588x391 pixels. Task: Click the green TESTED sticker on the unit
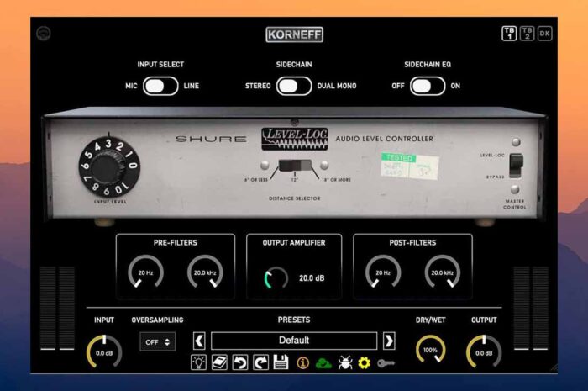tap(399, 157)
